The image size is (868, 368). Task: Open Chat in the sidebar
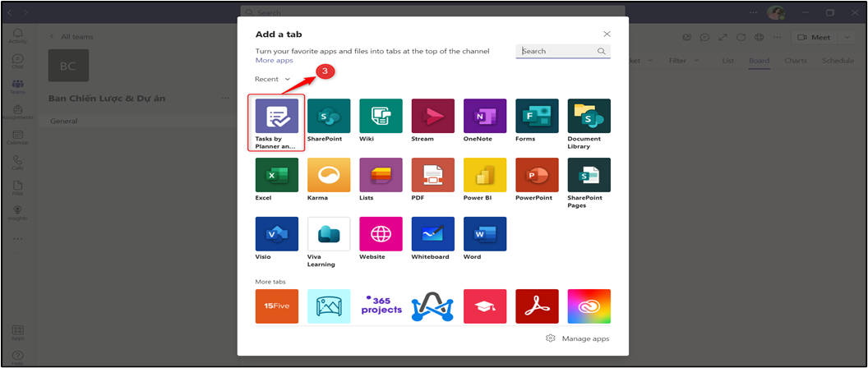[x=18, y=62]
